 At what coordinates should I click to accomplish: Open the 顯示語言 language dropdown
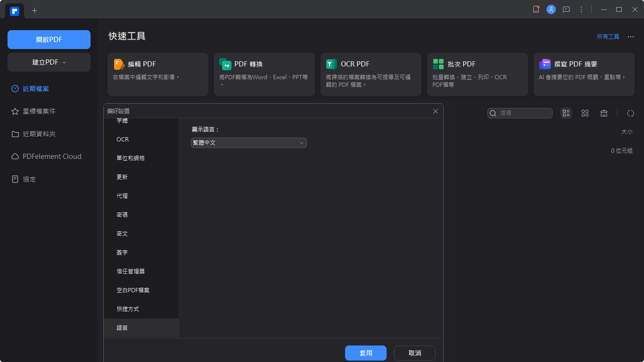pos(248,142)
